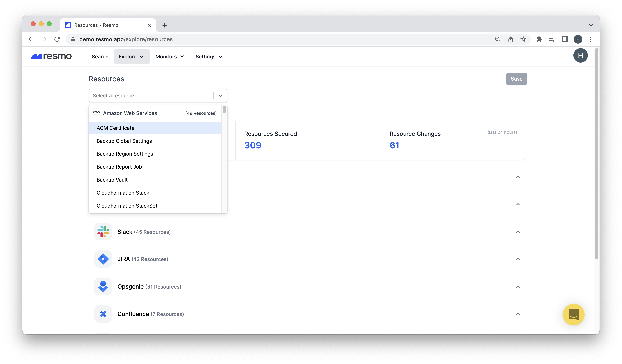Click the (49 Resources) count label

pos(201,113)
